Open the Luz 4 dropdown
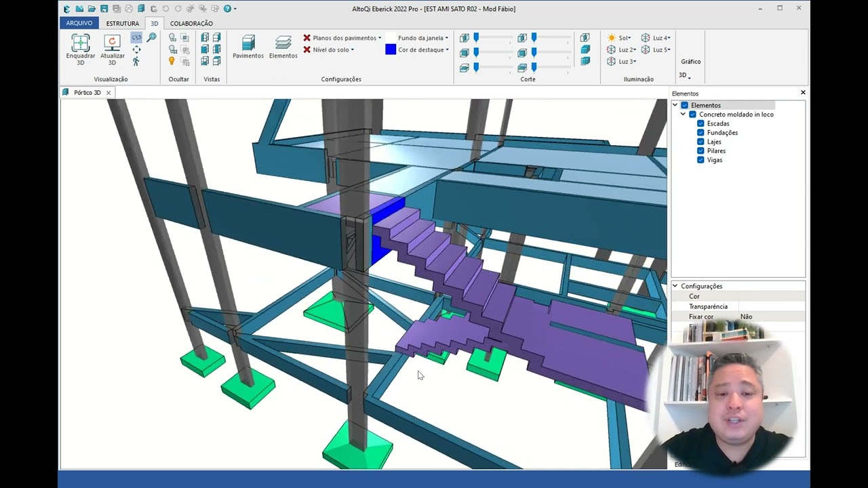The height and width of the screenshot is (488, 868). [x=669, y=38]
